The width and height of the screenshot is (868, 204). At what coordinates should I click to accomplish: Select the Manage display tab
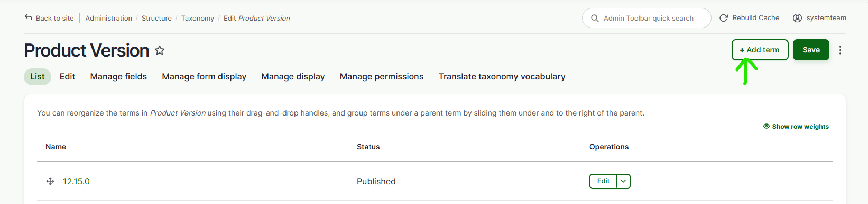(x=293, y=77)
